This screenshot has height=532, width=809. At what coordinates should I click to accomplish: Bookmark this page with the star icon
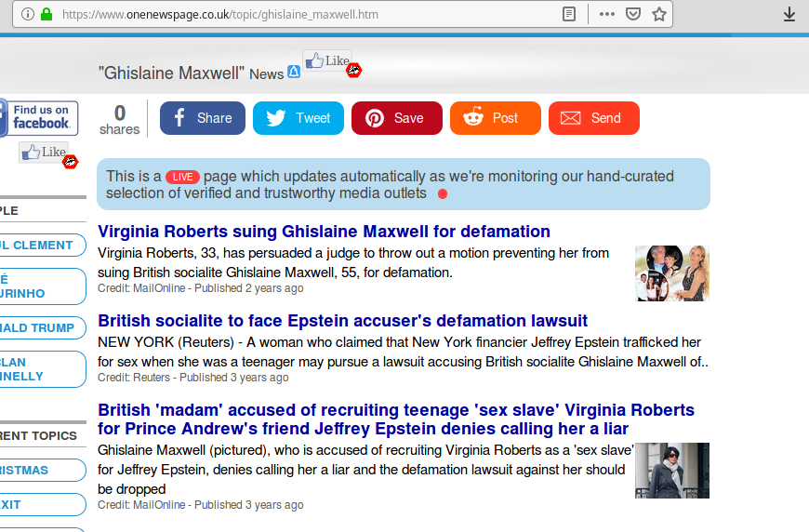click(659, 14)
